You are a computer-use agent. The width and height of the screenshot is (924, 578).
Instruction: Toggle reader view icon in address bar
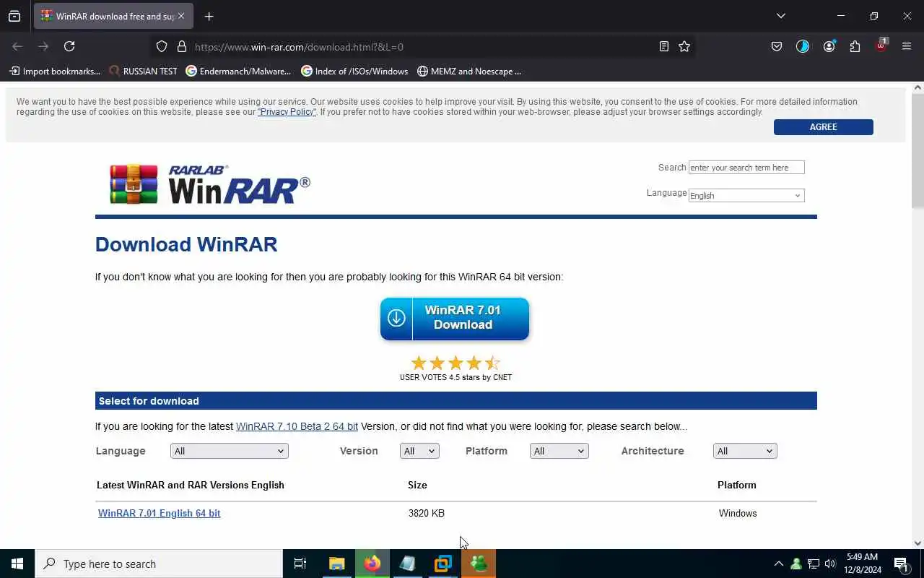click(664, 46)
